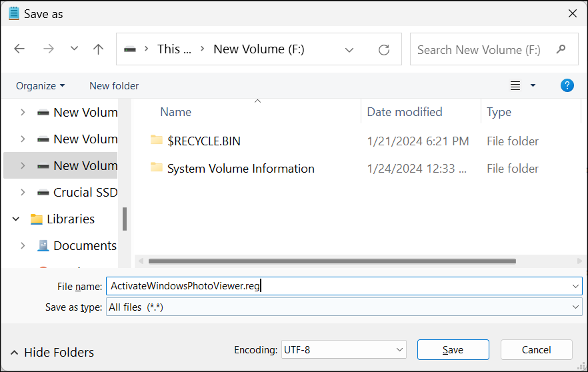This screenshot has width=588, height=372.
Task: Go up one folder level
Action: coord(98,49)
